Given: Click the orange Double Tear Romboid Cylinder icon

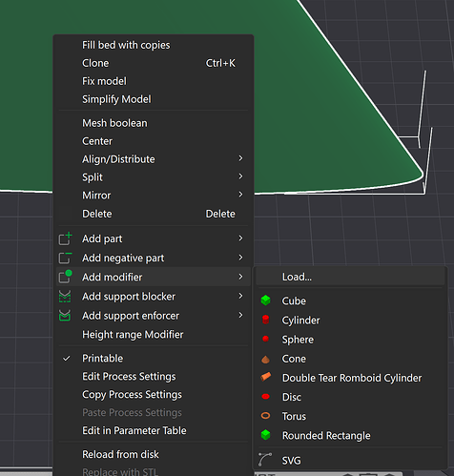Looking at the screenshot, I should 266,377.
